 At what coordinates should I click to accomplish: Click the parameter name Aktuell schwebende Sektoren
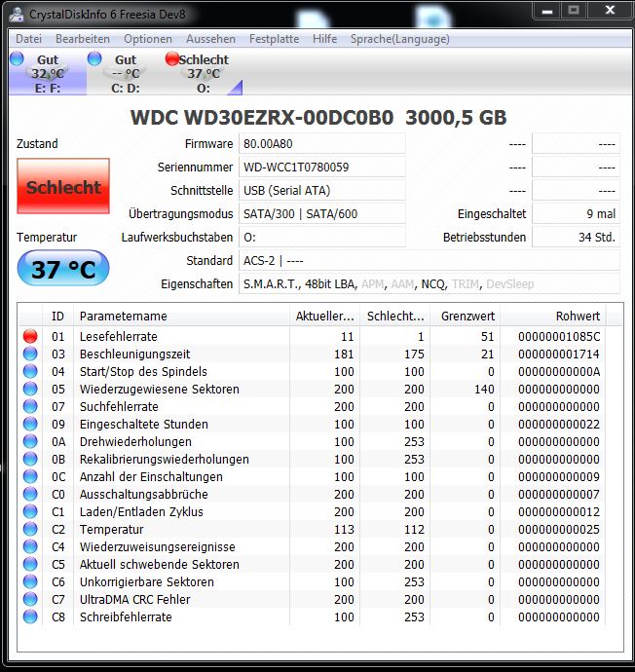pyautogui.click(x=160, y=565)
